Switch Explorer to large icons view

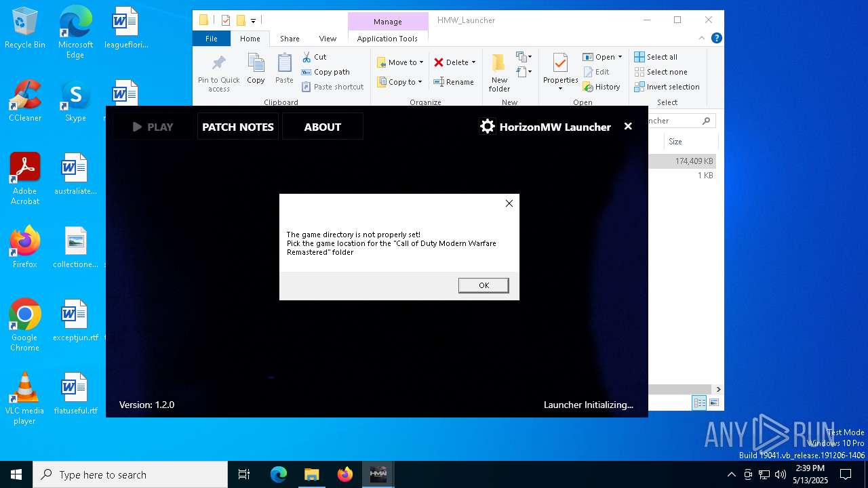point(713,403)
